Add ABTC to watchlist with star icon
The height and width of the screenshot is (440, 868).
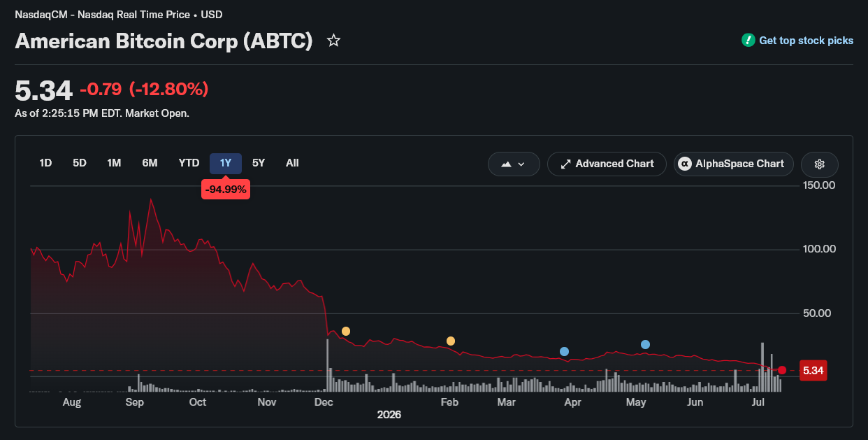coord(334,41)
